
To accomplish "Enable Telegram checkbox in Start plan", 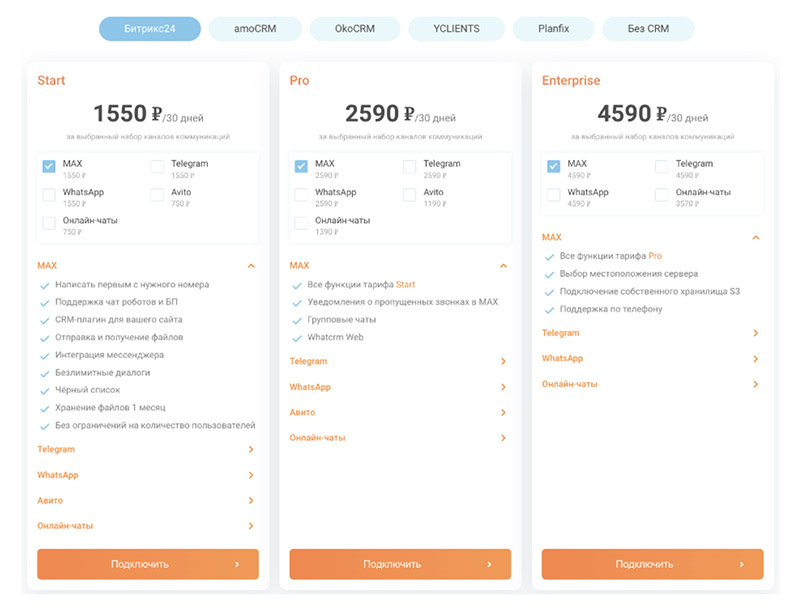I will [158, 167].
